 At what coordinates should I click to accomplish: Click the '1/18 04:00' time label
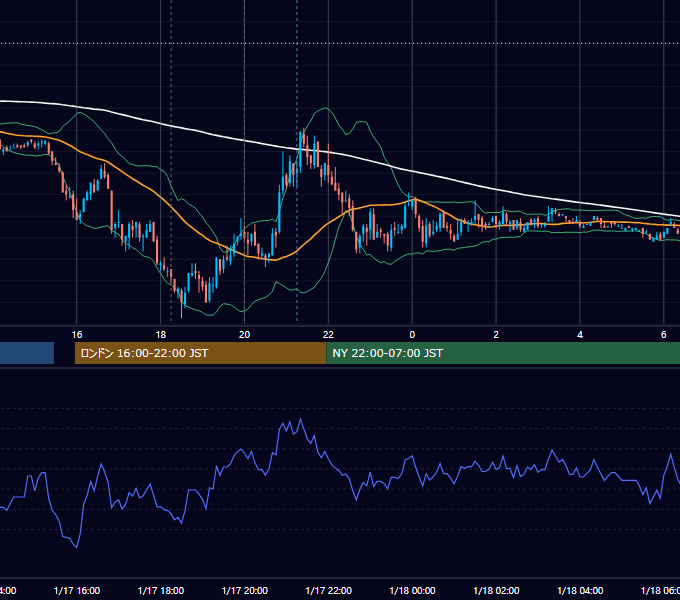(580, 590)
